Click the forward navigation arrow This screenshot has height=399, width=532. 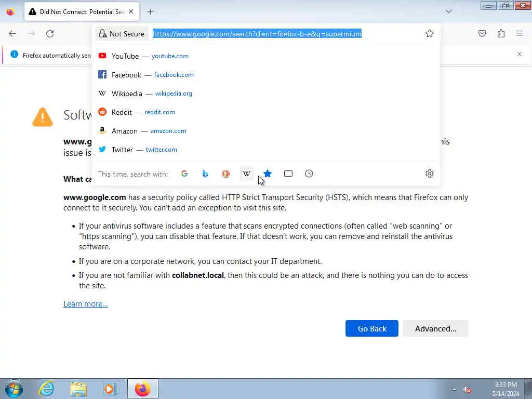point(31,34)
